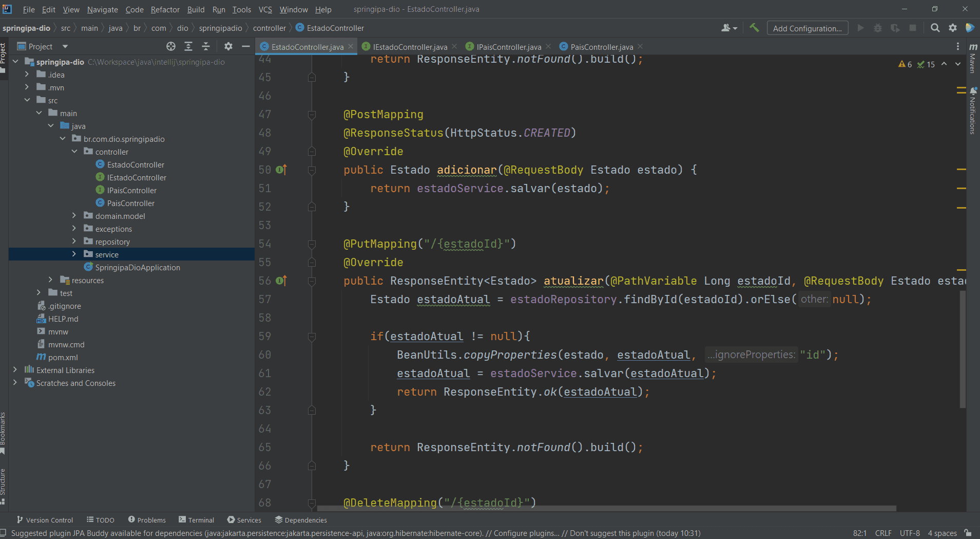Click the Select Opened File target icon
This screenshot has width=980, height=539.
coord(171,46)
